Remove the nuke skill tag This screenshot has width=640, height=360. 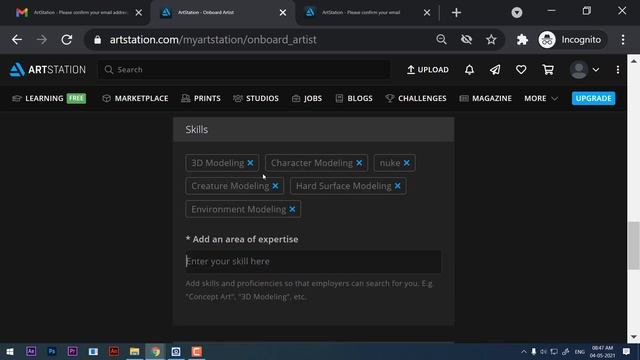[407, 163]
